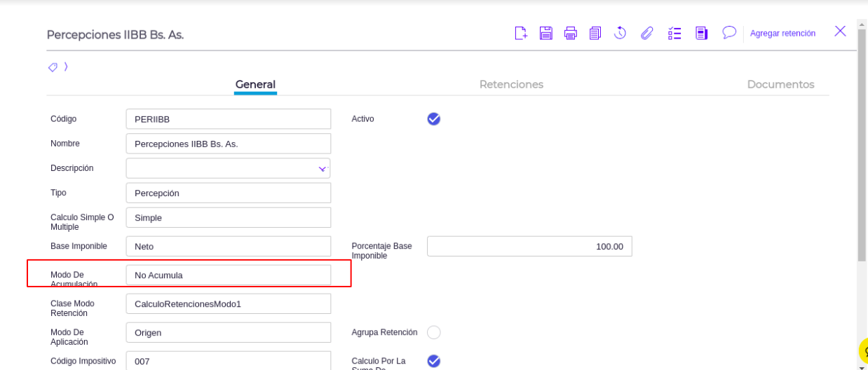
Task: Open the history clock icon
Action: tap(620, 33)
